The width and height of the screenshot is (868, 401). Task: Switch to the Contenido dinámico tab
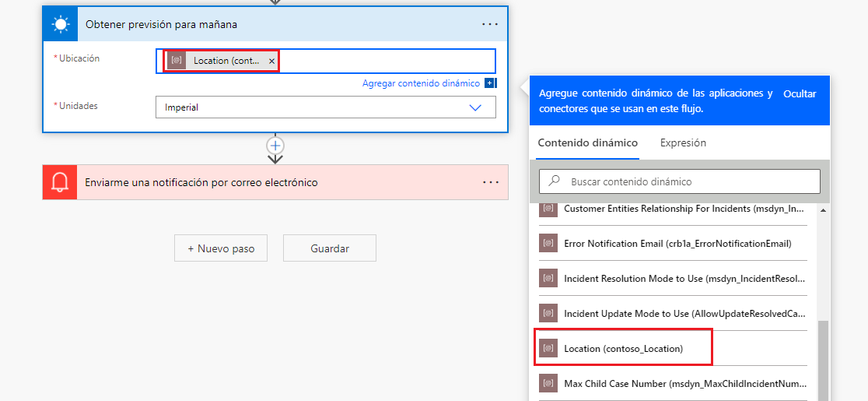point(588,143)
